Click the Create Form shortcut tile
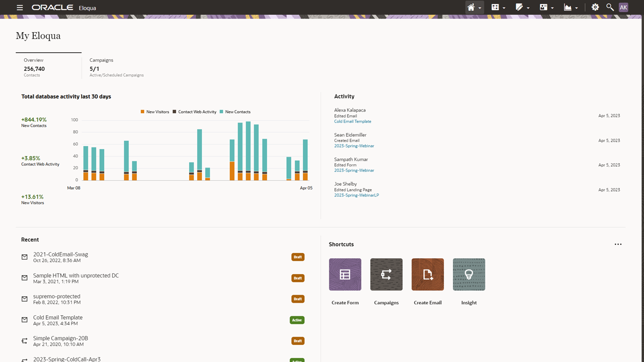Image resolution: width=644 pixels, height=362 pixels. [345, 275]
